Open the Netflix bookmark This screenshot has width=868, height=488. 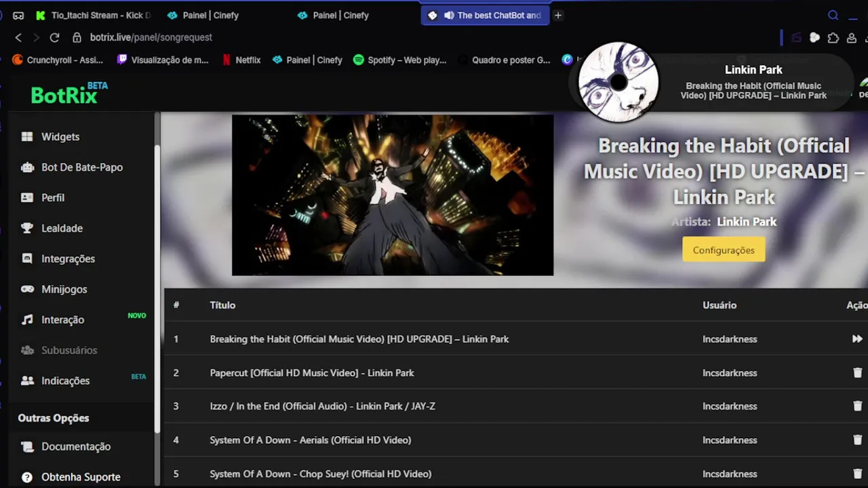pos(241,60)
